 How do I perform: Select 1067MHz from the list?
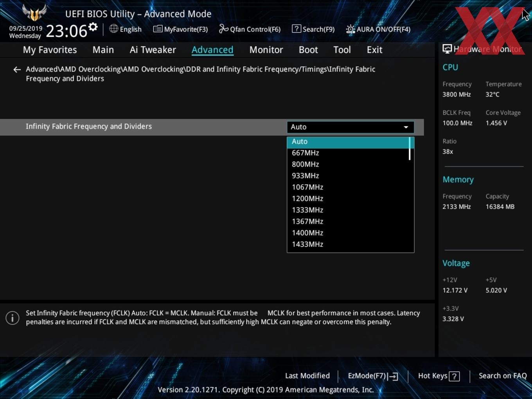(348, 187)
